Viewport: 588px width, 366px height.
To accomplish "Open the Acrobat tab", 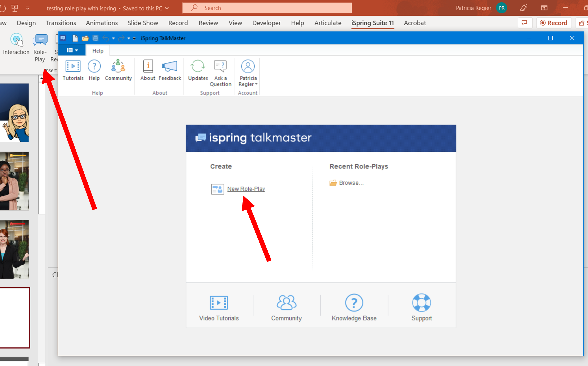I will tap(415, 23).
